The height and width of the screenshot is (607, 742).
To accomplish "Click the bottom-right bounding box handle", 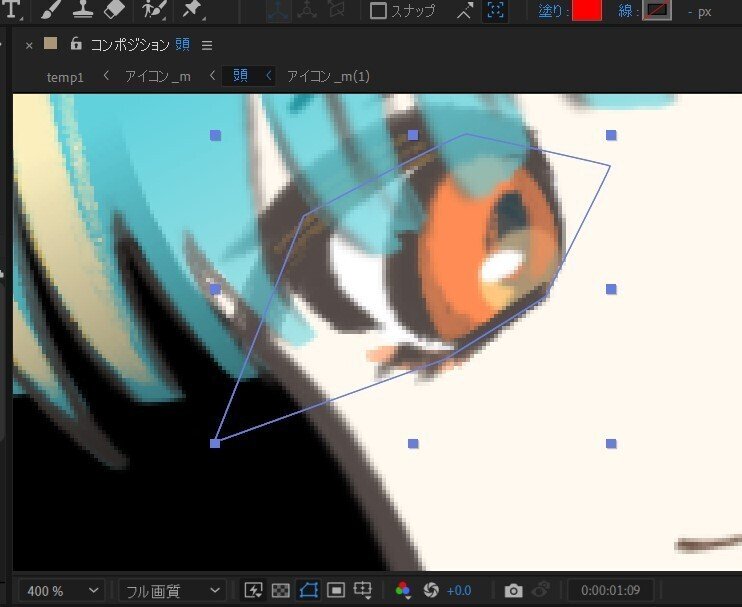I will (611, 443).
